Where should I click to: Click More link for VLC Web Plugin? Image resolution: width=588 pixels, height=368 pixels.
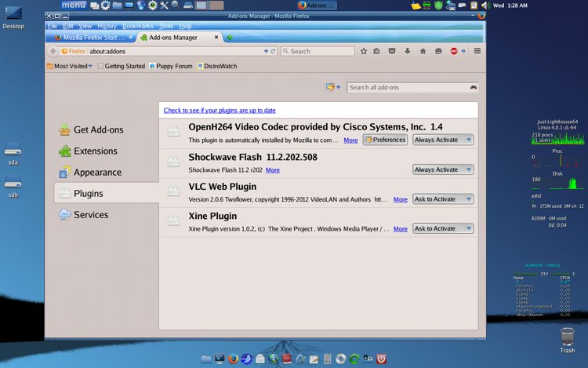[400, 199]
